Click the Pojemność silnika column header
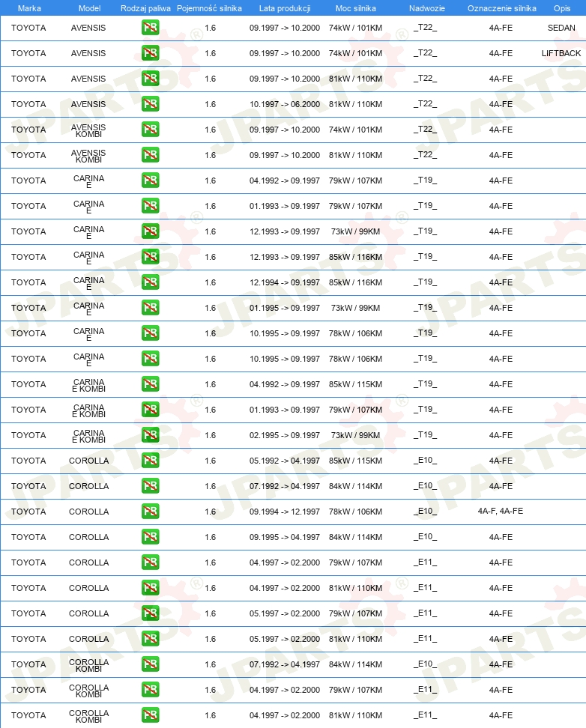Viewport: 586px width, 728px height. tap(209, 8)
